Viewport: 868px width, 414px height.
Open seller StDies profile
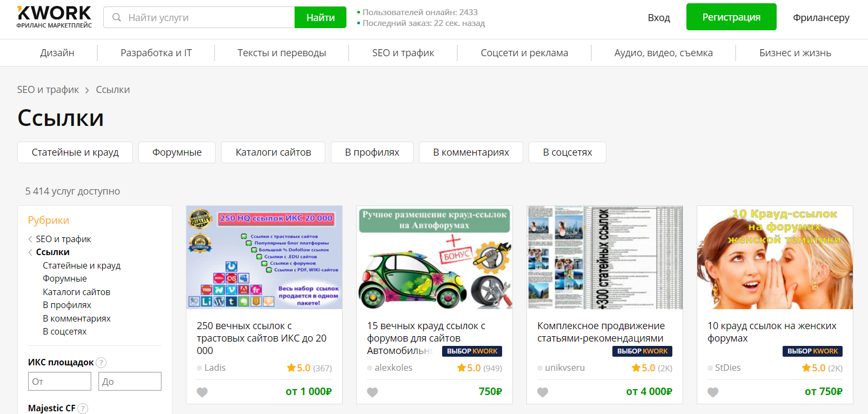click(728, 368)
